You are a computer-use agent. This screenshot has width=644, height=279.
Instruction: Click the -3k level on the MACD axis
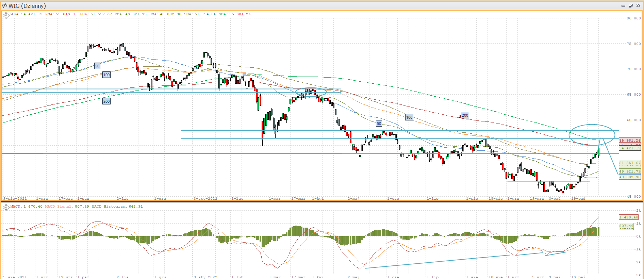coord(638,275)
